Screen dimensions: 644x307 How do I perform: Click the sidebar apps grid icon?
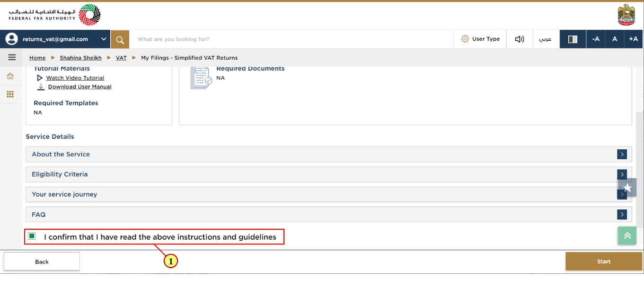pyautogui.click(x=10, y=94)
